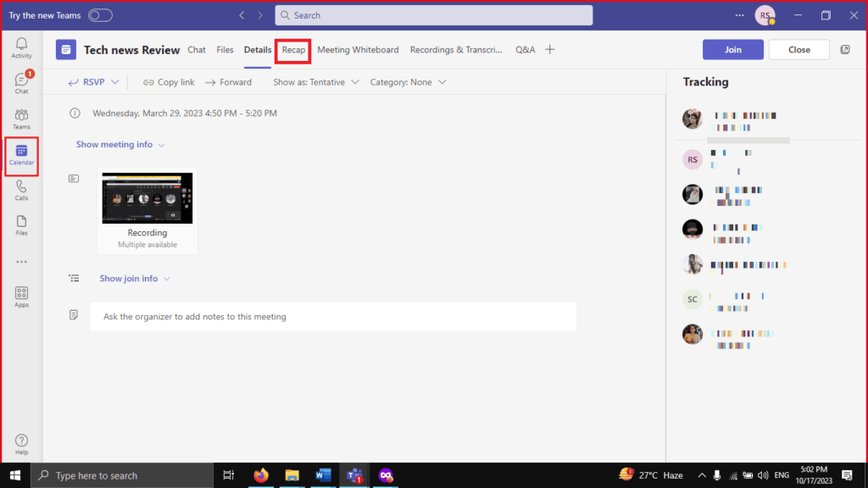868x488 pixels.
Task: Open network status tray icon
Action: [733, 475]
